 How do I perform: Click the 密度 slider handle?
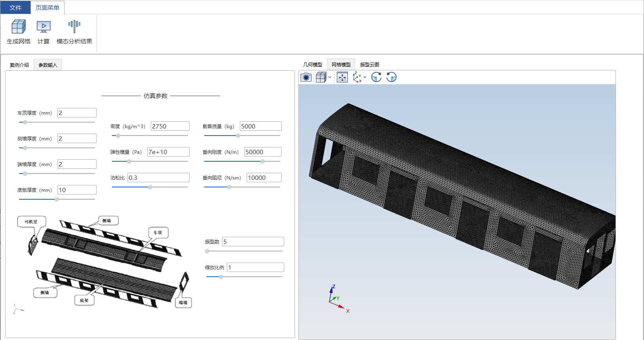118,136
